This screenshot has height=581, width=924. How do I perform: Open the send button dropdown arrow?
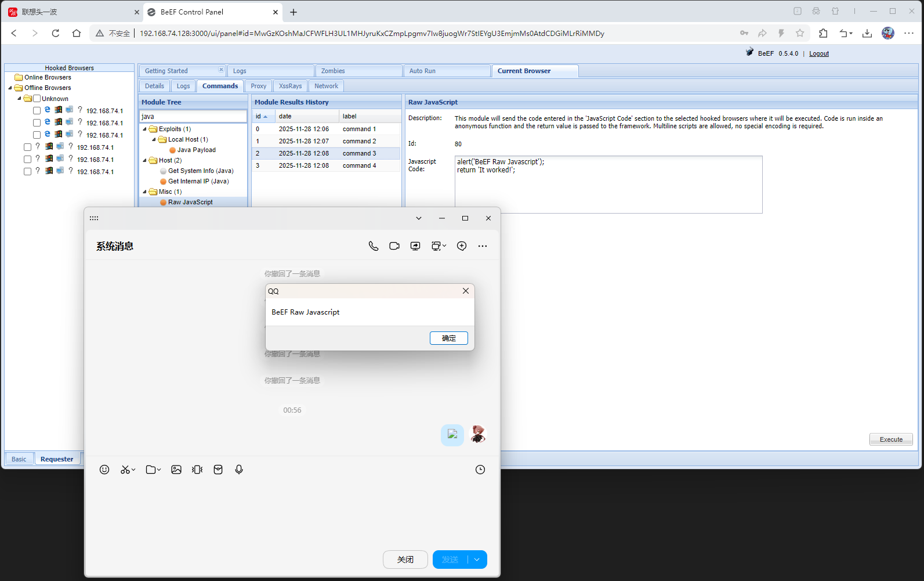coord(477,560)
